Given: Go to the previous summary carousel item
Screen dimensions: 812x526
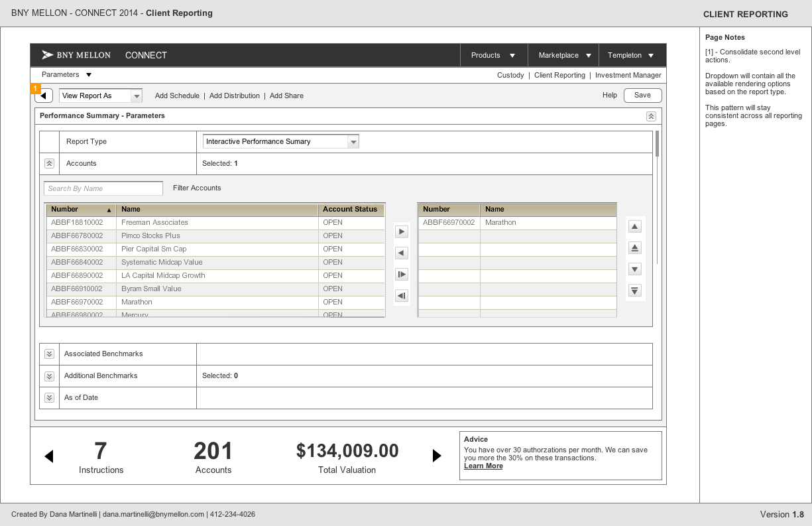Looking at the screenshot, I should [x=48, y=456].
